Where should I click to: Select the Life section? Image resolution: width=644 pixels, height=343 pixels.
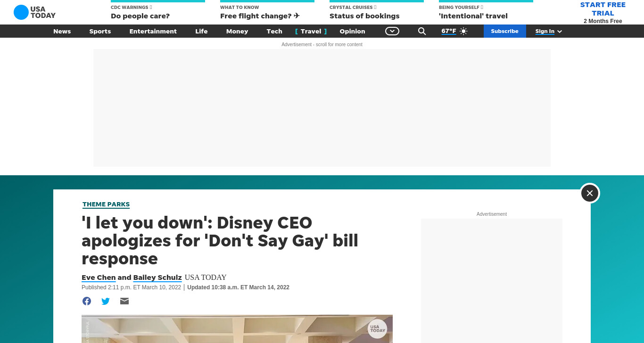(201, 31)
